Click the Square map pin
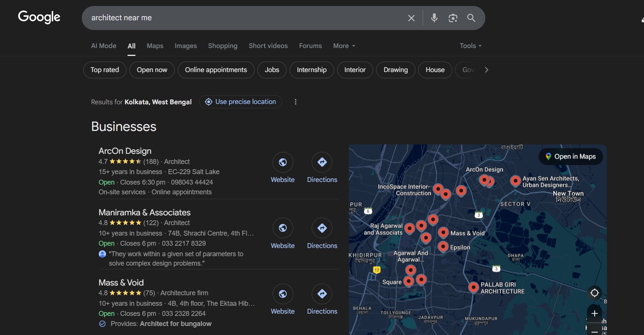 [x=409, y=281]
